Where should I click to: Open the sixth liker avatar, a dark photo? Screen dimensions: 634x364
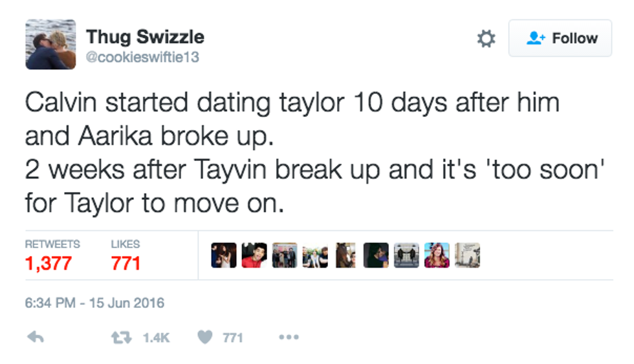(376, 255)
